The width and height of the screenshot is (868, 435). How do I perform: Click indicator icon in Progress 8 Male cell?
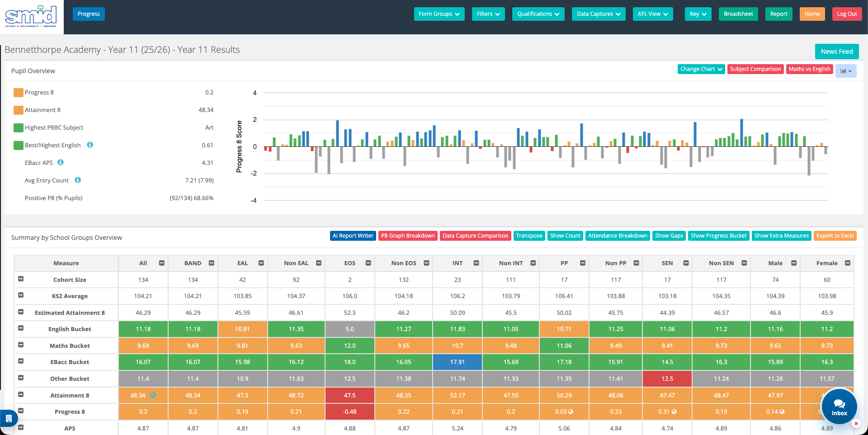pyautogui.click(x=782, y=412)
